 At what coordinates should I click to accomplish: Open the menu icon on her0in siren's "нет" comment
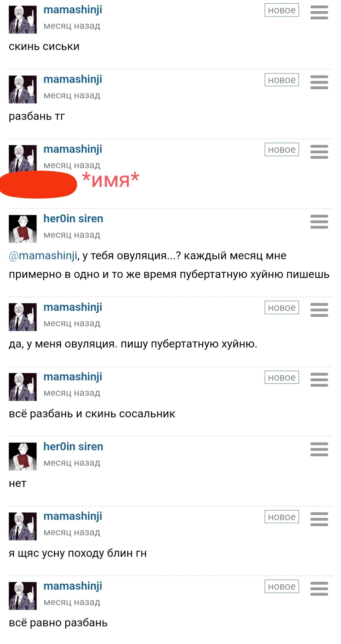pyautogui.click(x=319, y=449)
